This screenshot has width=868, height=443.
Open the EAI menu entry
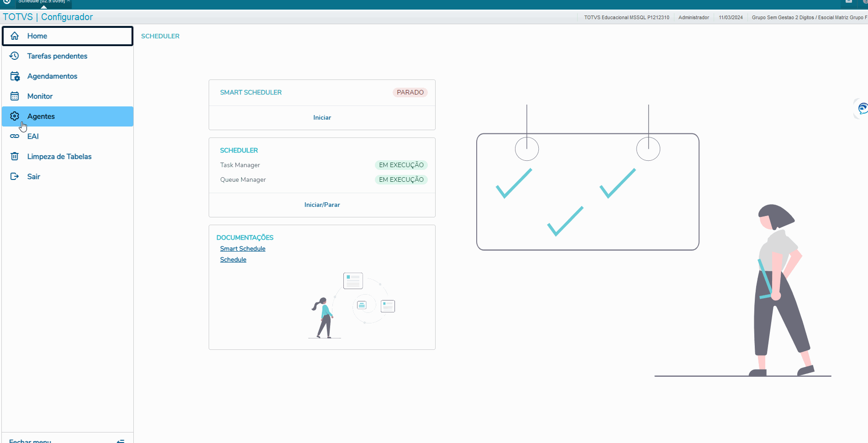click(x=68, y=137)
